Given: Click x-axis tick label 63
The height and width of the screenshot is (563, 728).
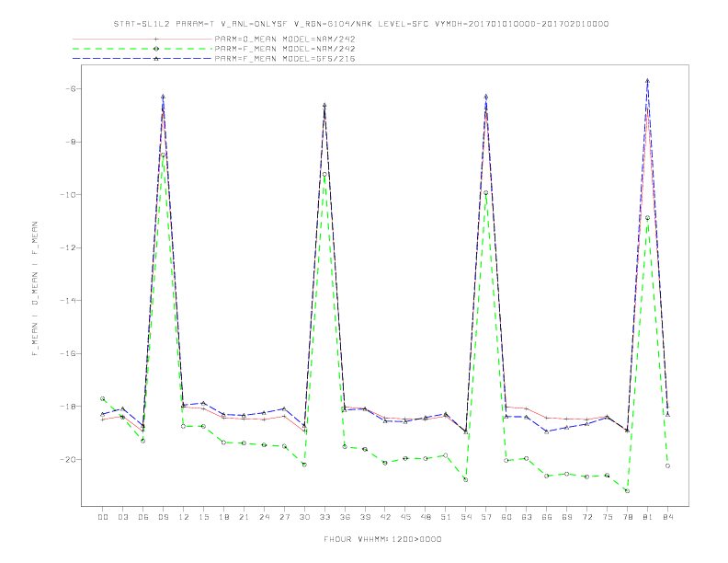Looking at the screenshot, I should [x=527, y=517].
